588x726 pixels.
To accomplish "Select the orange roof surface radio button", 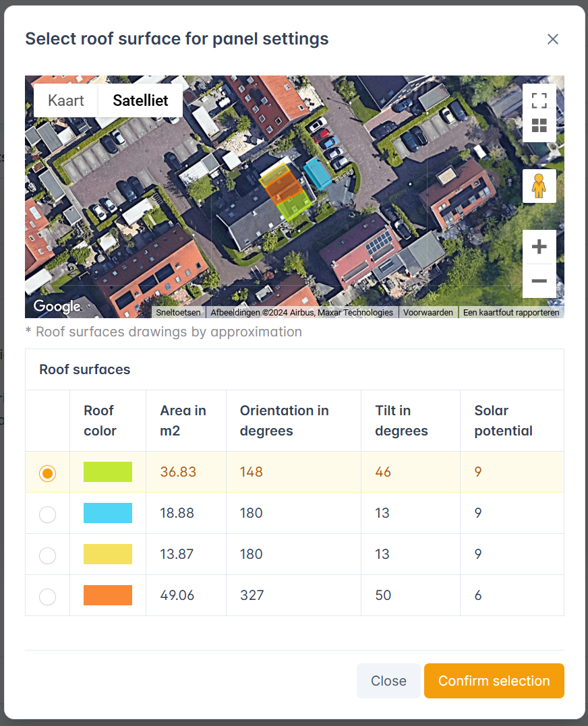I will [47, 597].
